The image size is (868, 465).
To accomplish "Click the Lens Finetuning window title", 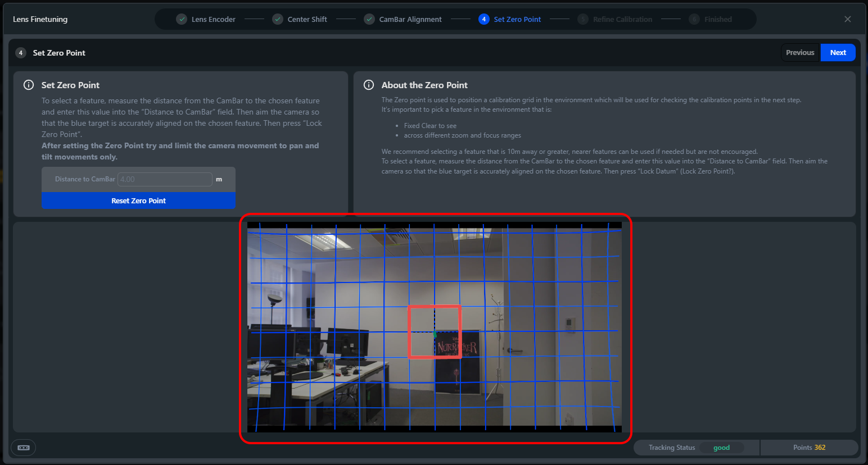I will click(x=40, y=19).
